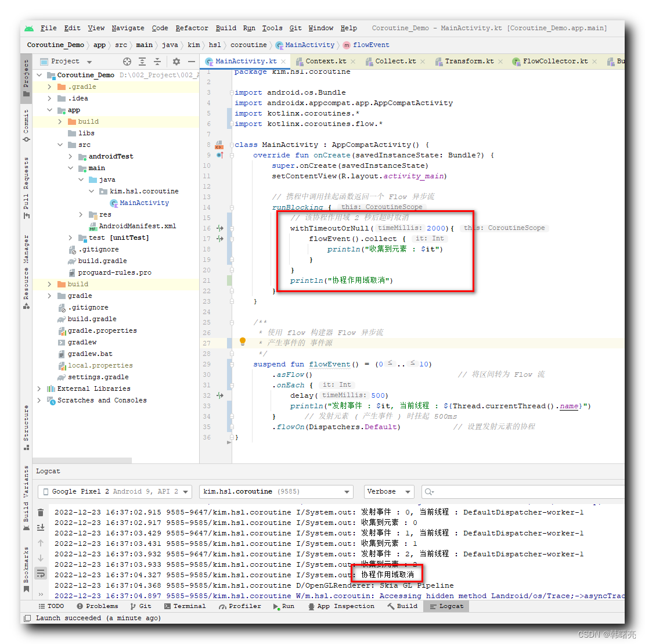This screenshot has width=645, height=644.
Task: Hide the Project panel with minus icon
Action: [x=191, y=62]
